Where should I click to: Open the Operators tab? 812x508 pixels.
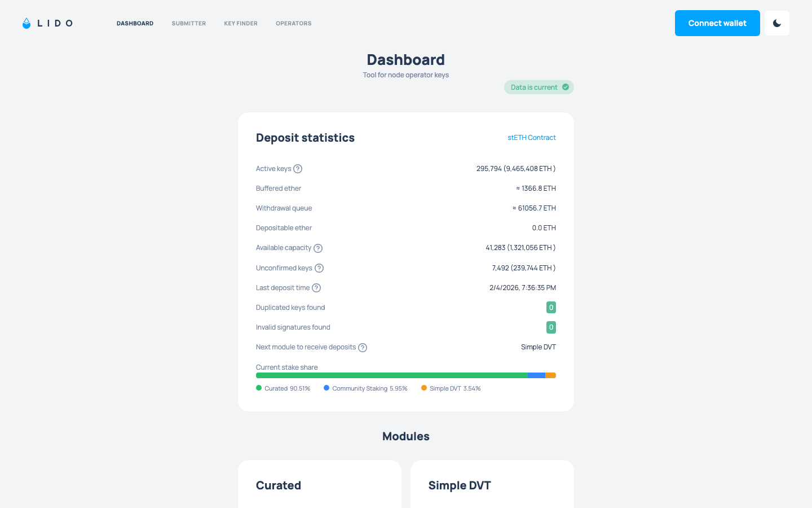pos(293,24)
